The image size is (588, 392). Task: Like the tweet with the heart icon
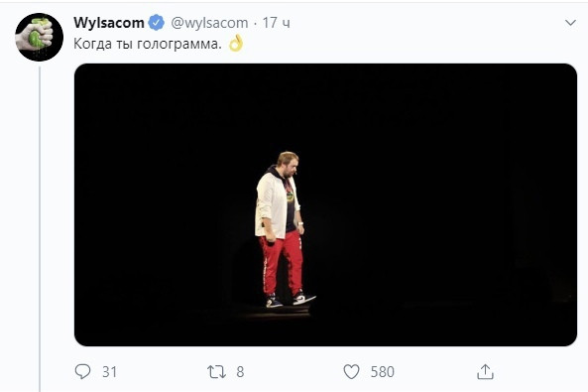pos(351,372)
